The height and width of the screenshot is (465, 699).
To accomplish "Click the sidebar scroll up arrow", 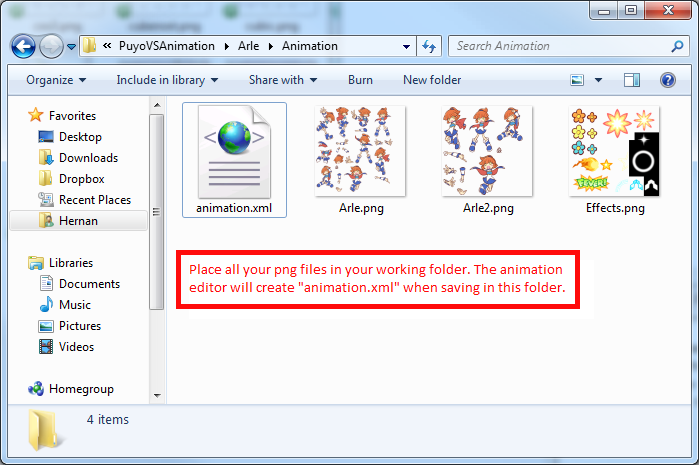I will pyautogui.click(x=157, y=105).
